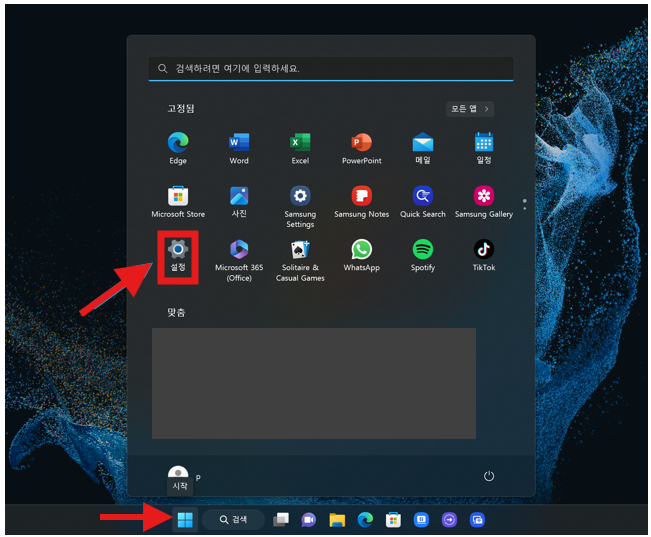The image size is (651, 537).
Task: Click the power button in Start menu
Action: tap(489, 476)
